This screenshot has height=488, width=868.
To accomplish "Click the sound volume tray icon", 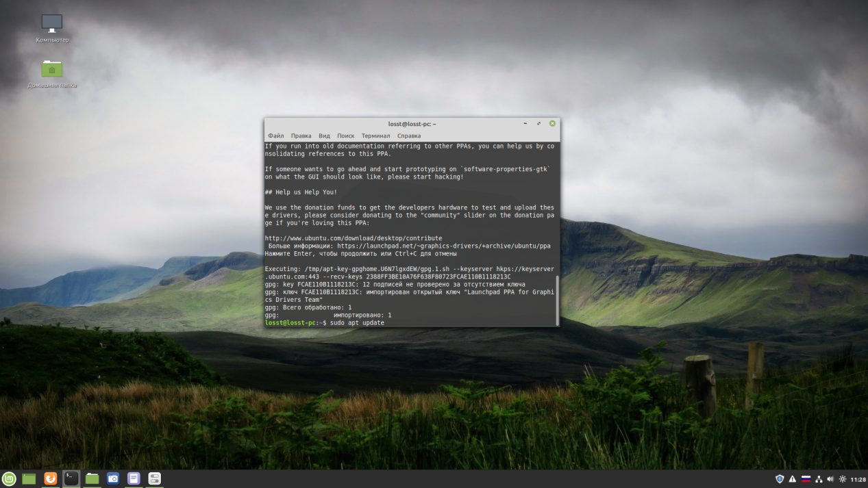I will point(830,479).
